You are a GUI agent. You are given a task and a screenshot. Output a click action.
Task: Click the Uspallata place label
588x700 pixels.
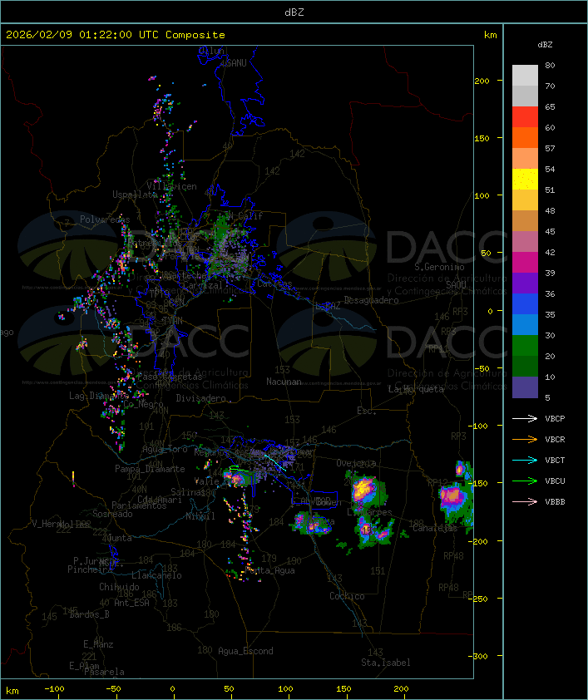pos(135,195)
